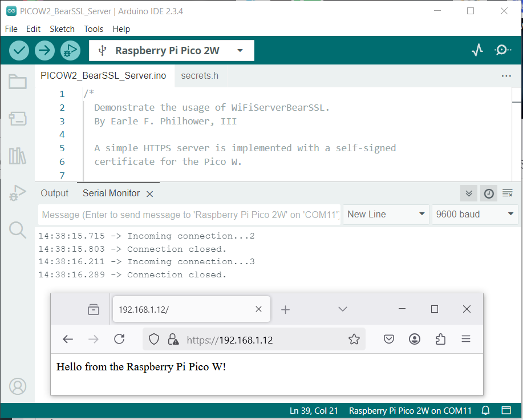The width and height of the screenshot is (523, 420).
Task: Click the 'By Earle F. Philhower, III' line
Action: pyautogui.click(x=165, y=122)
